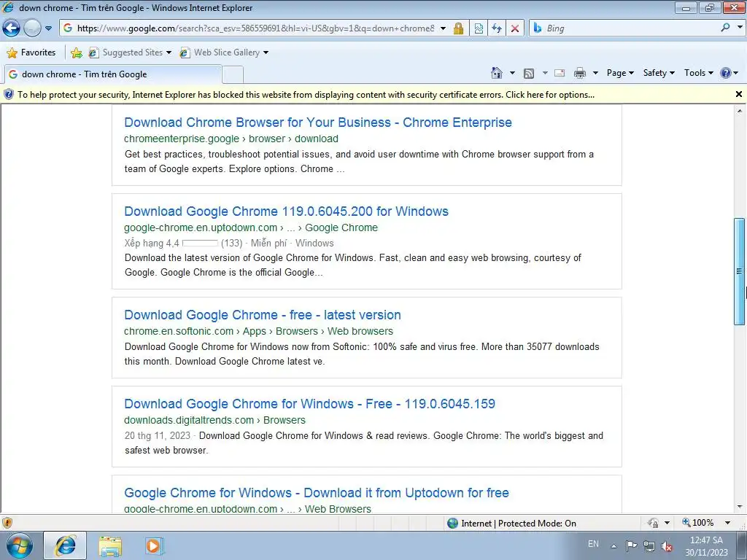Click the network tray icon
Screen dimensions: 747x560
coord(649,546)
